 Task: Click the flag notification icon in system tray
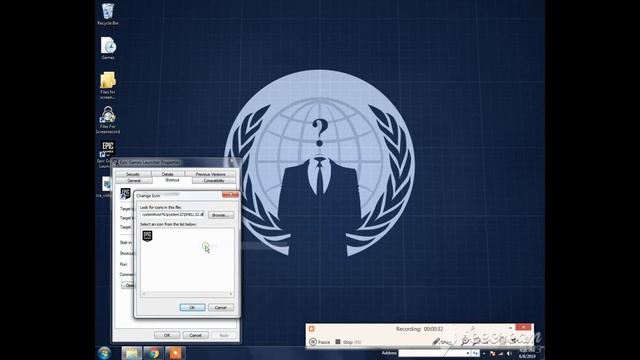(x=492, y=353)
